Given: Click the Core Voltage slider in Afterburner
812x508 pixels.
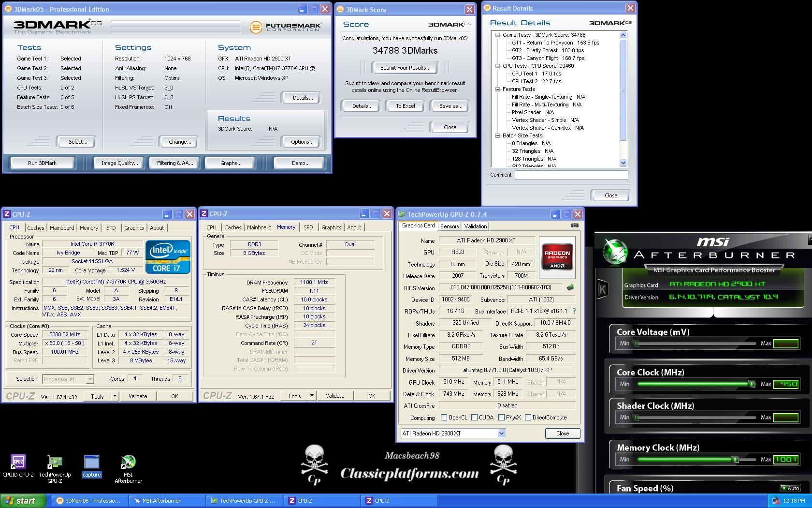Looking at the screenshot, I should pyautogui.click(x=696, y=344).
